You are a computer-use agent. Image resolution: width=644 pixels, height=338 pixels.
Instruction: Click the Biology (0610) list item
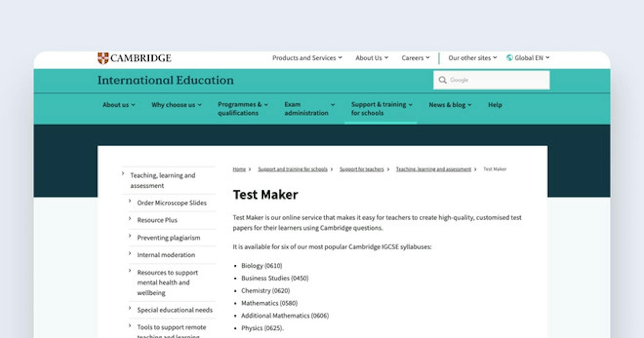262,266
